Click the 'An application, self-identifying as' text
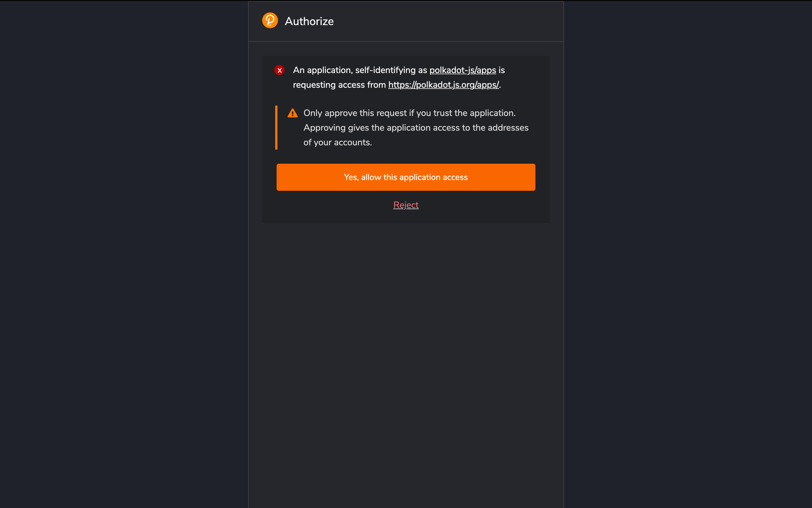Screen dimensions: 812x508 pyautogui.click(x=359, y=70)
